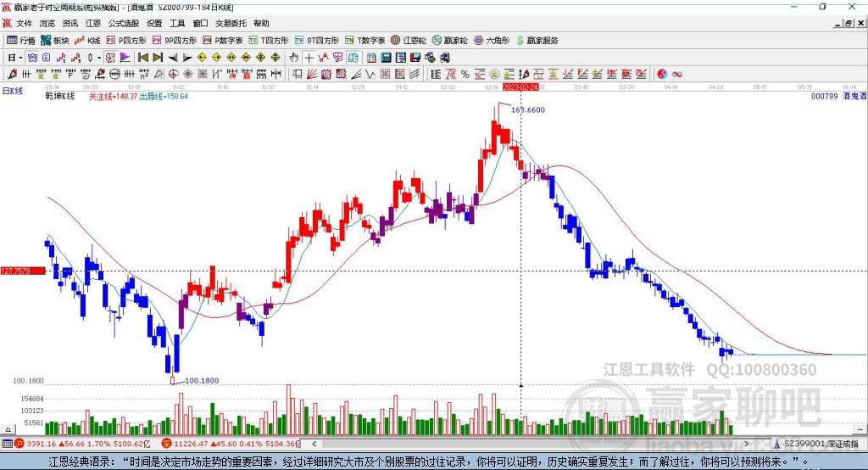This screenshot has width=868, height=470.
Task: Step chart right with black right arrow
Action: coord(187,58)
